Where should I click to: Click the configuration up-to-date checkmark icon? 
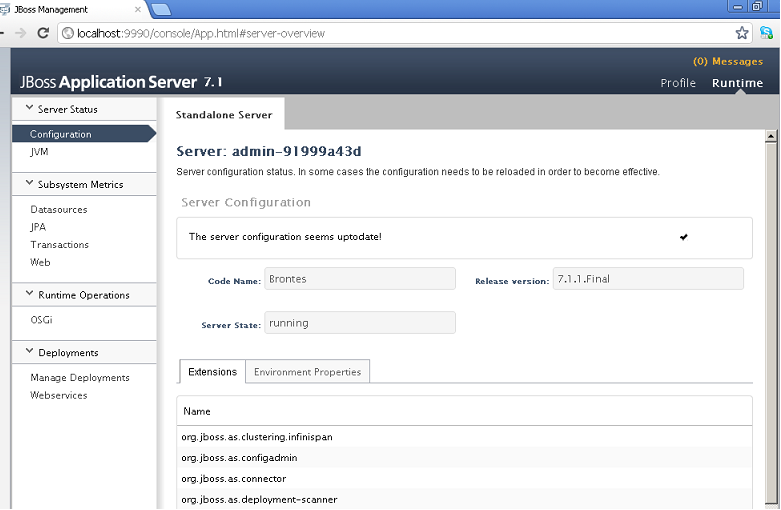tap(684, 237)
